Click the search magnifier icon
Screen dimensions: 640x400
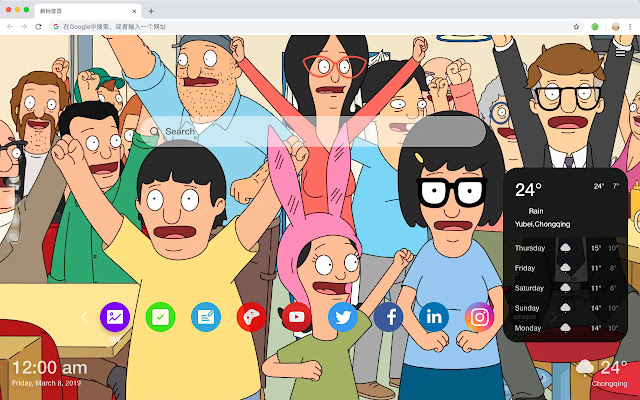click(154, 131)
